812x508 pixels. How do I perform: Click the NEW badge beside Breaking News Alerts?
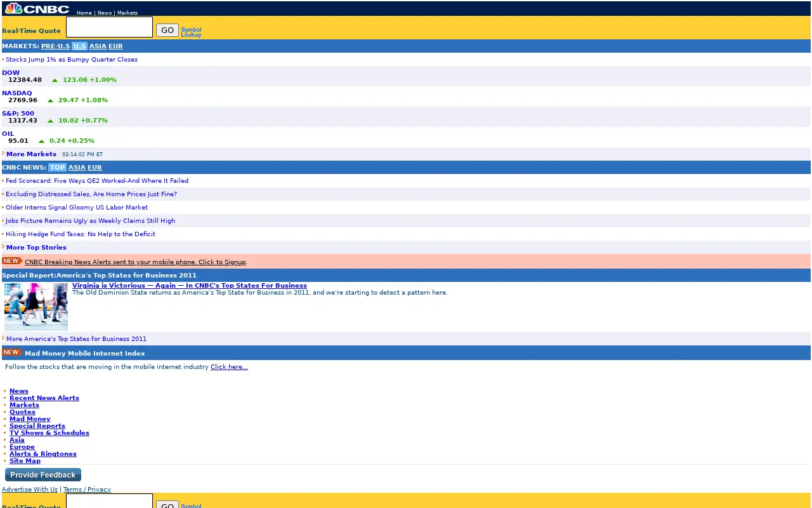(12, 261)
